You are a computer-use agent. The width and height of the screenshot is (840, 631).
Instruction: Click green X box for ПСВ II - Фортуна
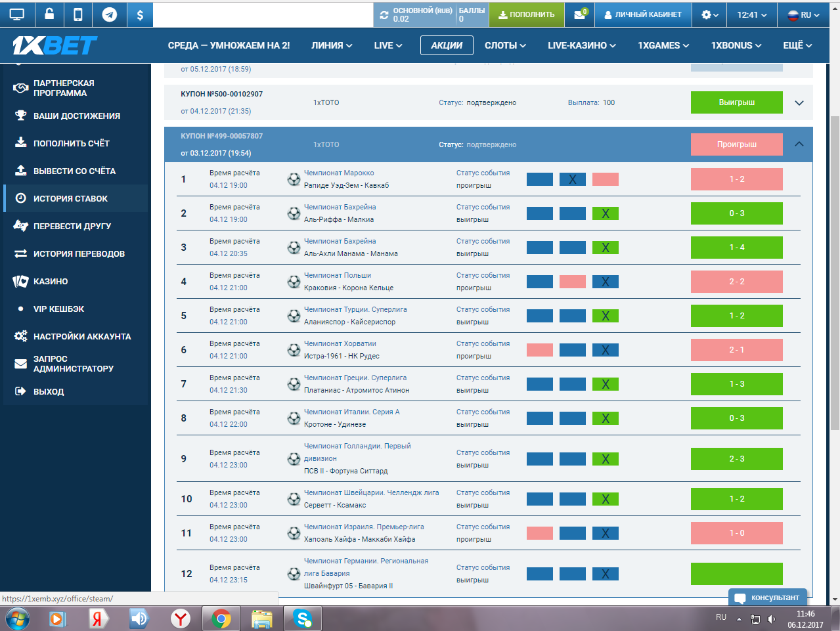(x=606, y=459)
